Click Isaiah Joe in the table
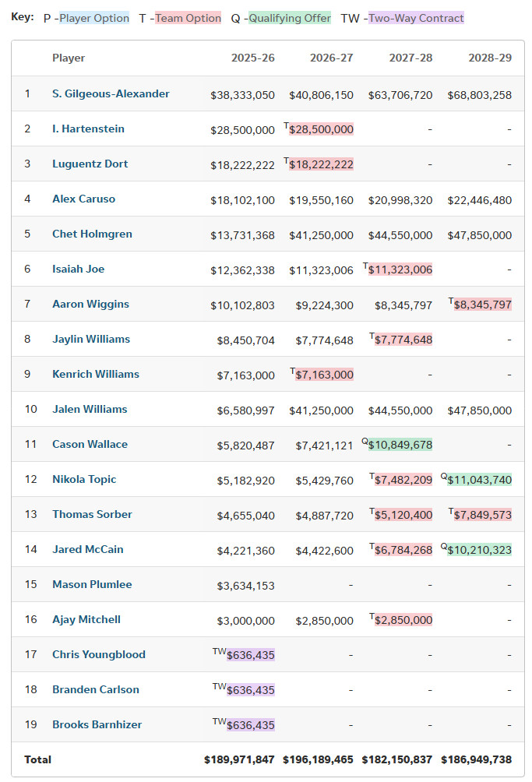 click(x=78, y=269)
